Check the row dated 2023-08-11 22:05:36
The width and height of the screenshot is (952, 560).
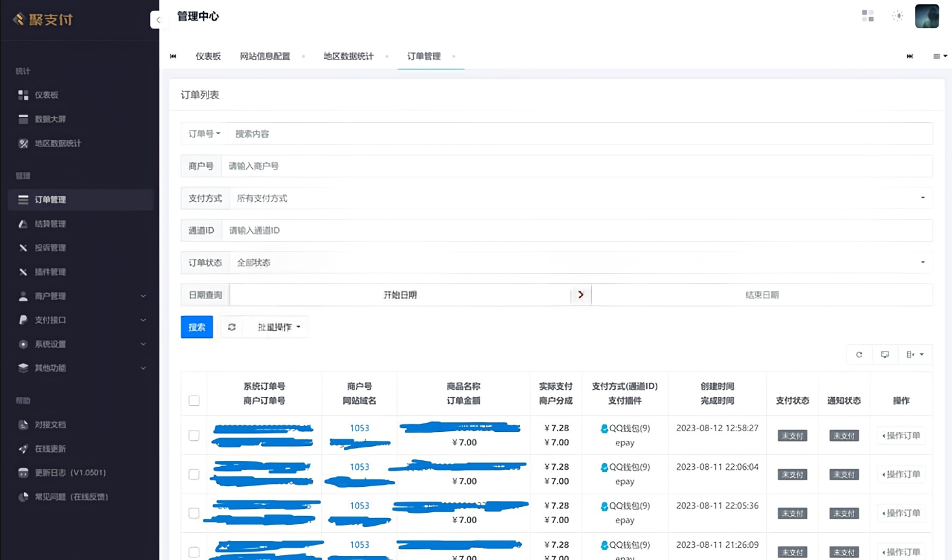point(194,513)
